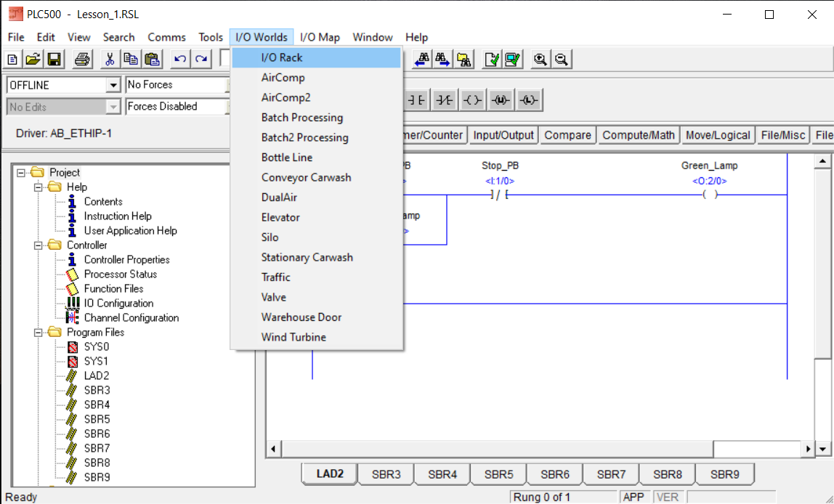Switch to the Compute/Math instruction tab
Viewport: 834px width, 504px height.
tap(639, 135)
